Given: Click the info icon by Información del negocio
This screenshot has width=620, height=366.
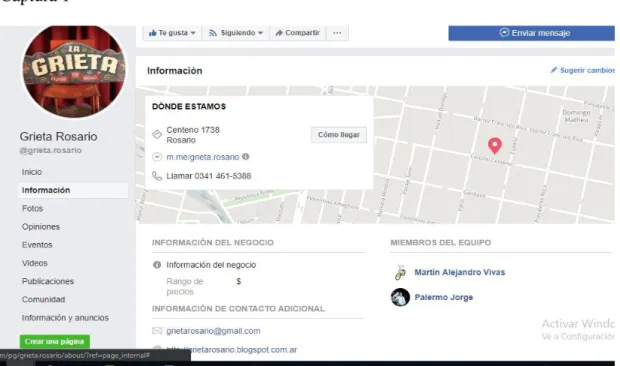Looking at the screenshot, I should 157,265.
